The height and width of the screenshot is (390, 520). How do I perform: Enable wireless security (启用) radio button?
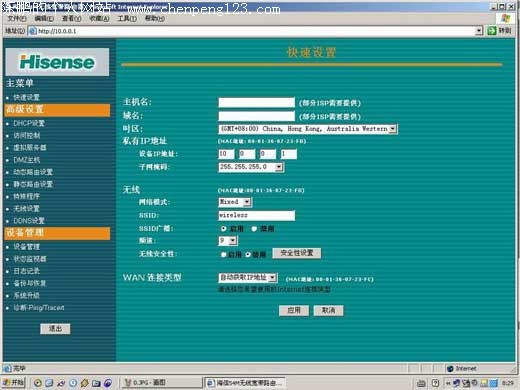223,255
